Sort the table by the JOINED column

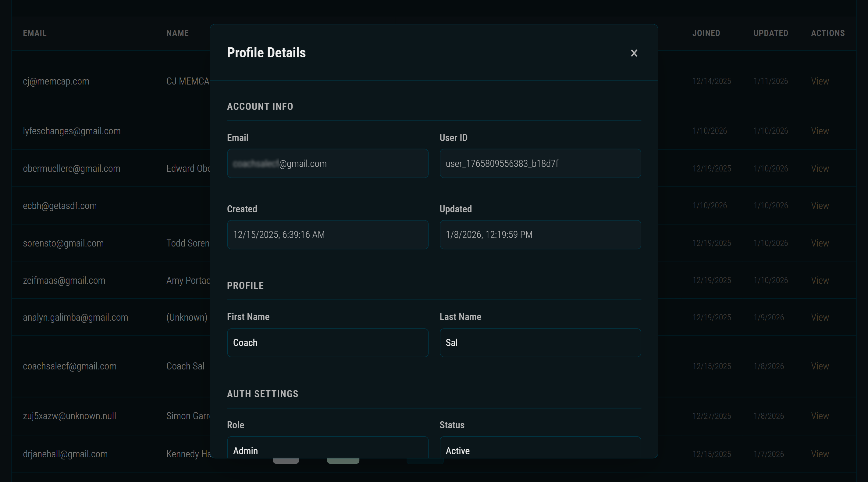coord(706,33)
